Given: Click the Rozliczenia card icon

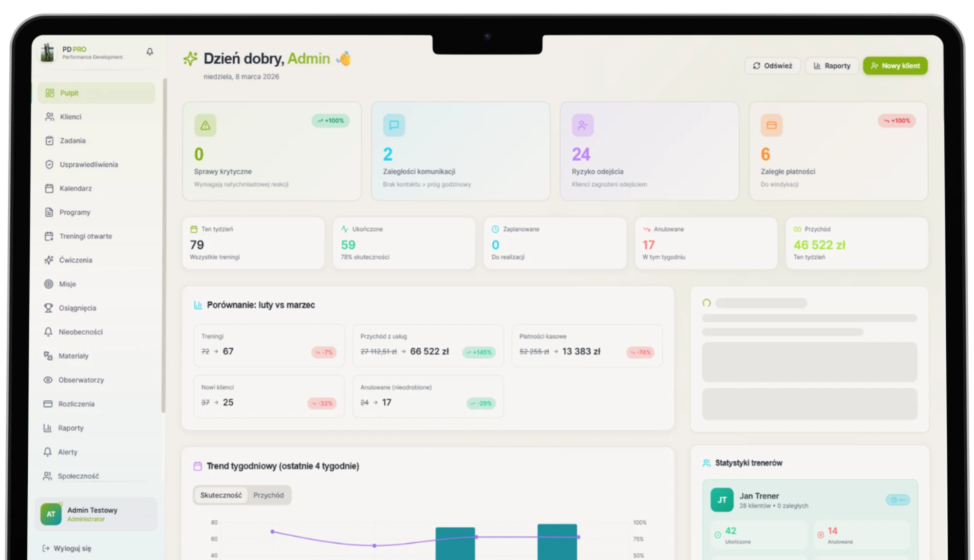Looking at the screenshot, I should point(48,404).
